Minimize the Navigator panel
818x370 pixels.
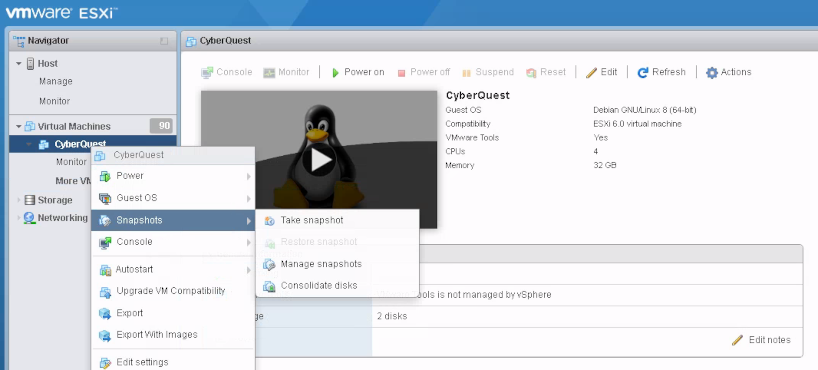coord(164,41)
